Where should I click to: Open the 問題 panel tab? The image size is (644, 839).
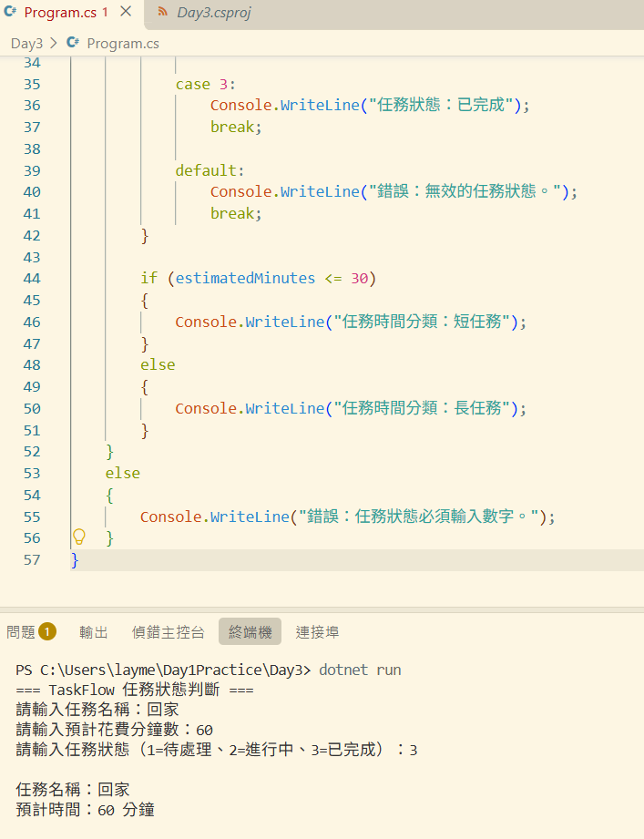pos(21,632)
